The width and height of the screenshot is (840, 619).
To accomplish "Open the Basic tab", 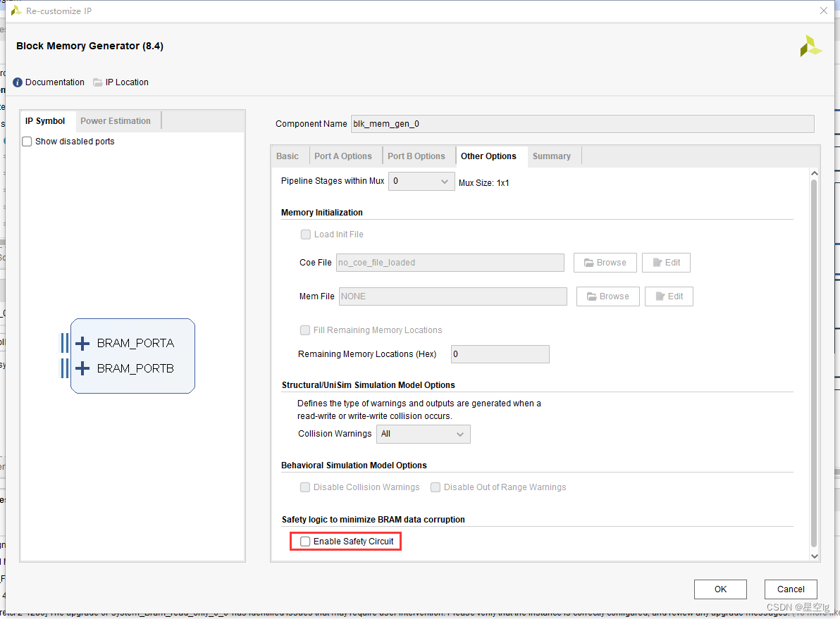I will pyautogui.click(x=287, y=156).
